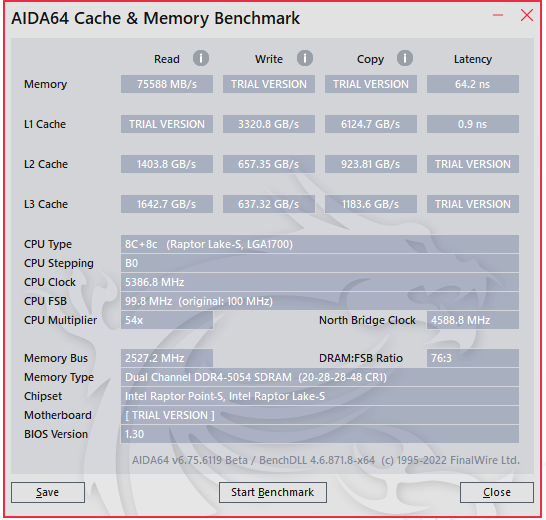
Task: Click the BIOS Version value 1.30
Action: tap(320, 434)
